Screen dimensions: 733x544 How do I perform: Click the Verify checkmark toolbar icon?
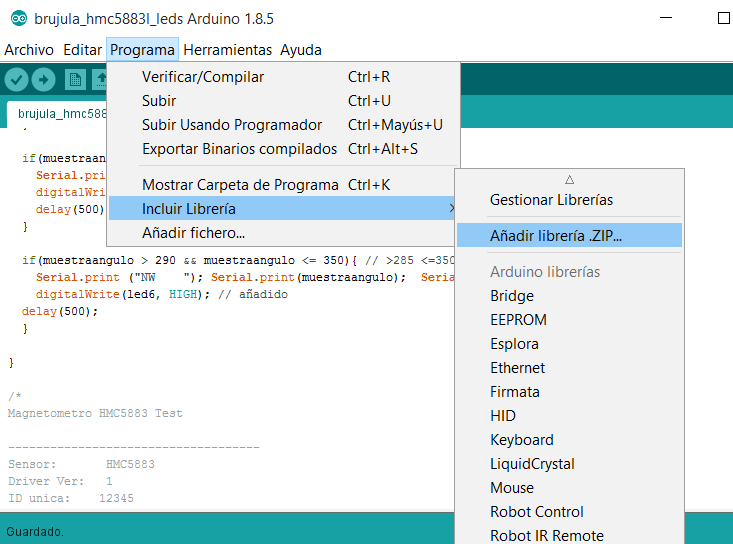coord(16,79)
